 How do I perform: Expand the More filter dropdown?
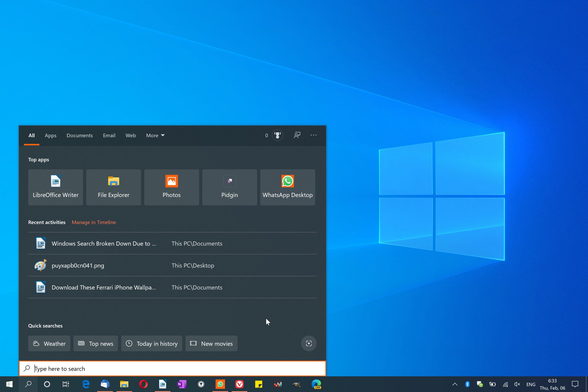pos(155,135)
